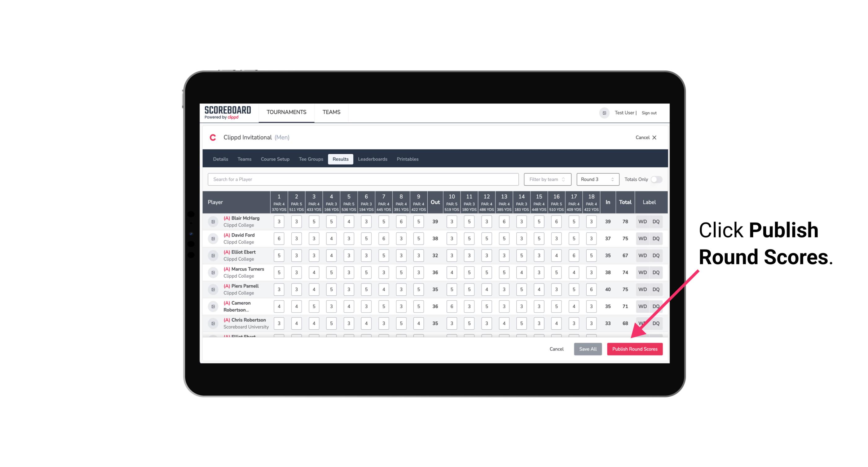The width and height of the screenshot is (868, 467).
Task: Click the WD icon for Blair McHarg
Action: pyautogui.click(x=643, y=222)
